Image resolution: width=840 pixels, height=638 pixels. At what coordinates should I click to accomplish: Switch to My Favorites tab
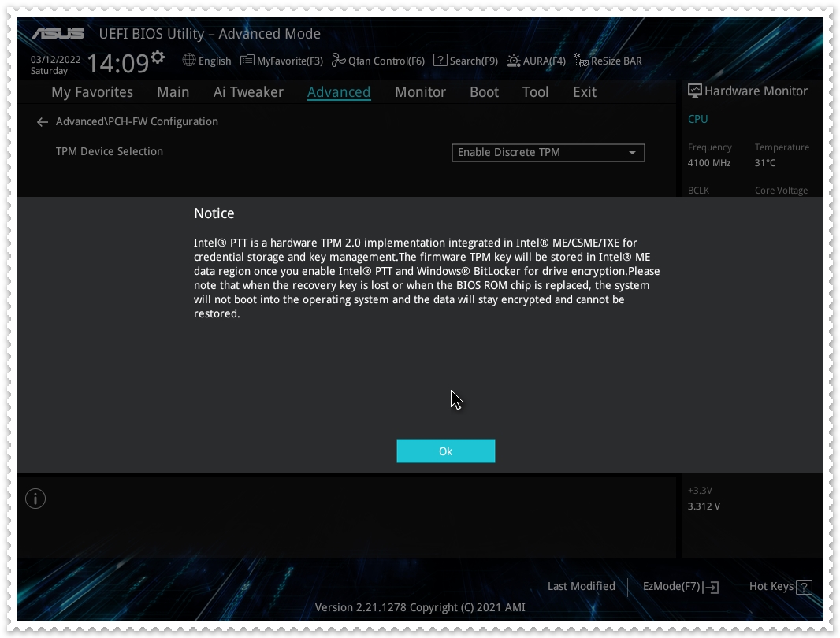(x=92, y=92)
